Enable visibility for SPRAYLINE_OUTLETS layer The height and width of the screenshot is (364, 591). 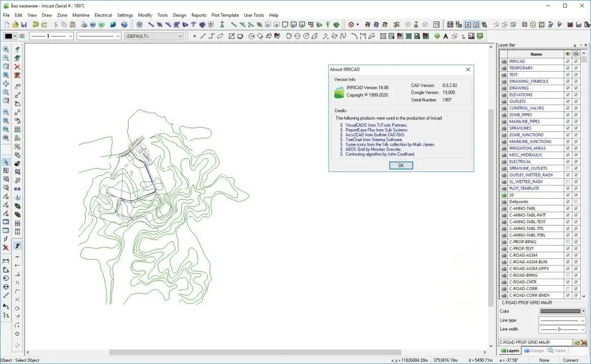pyautogui.click(x=567, y=168)
